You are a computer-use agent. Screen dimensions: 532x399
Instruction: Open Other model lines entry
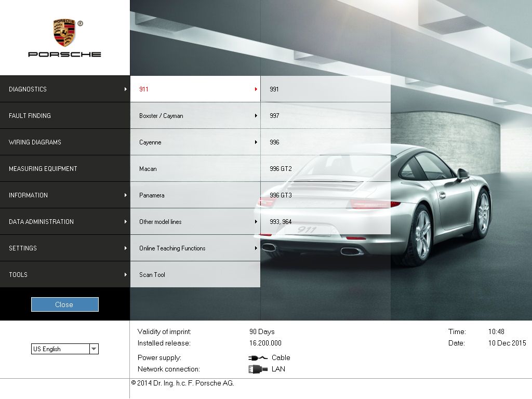click(x=195, y=221)
